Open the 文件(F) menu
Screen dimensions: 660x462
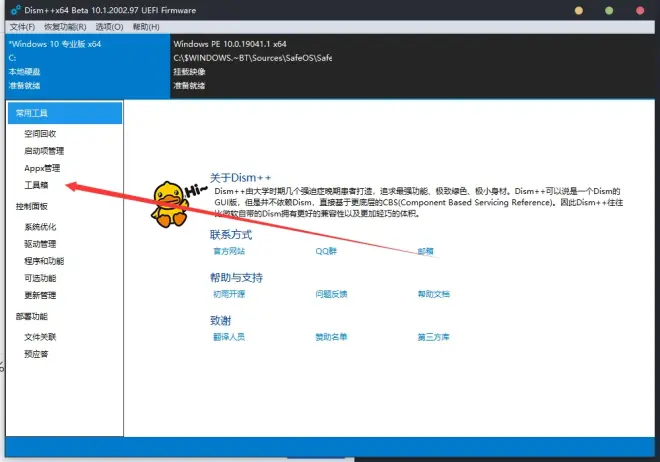click(x=22, y=27)
